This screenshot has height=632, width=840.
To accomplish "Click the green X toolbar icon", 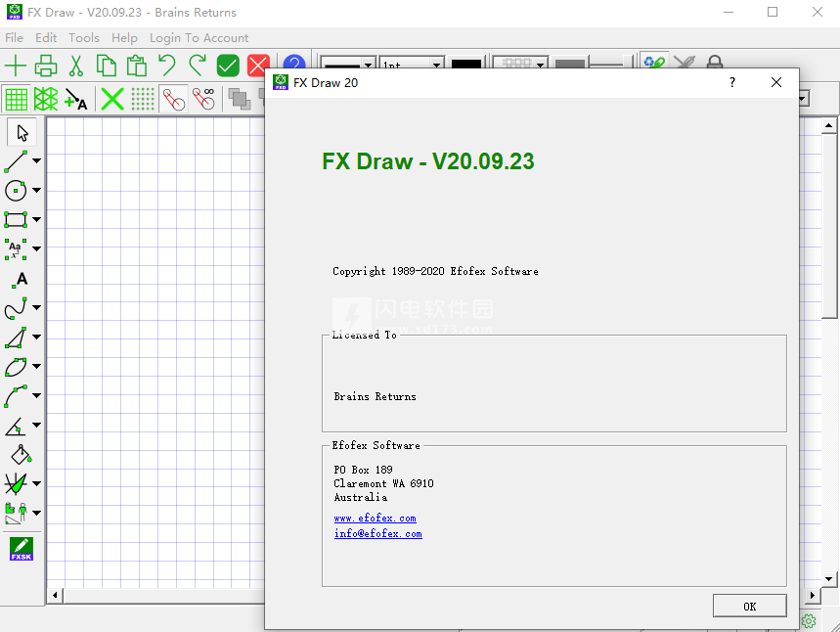I will click(112, 99).
